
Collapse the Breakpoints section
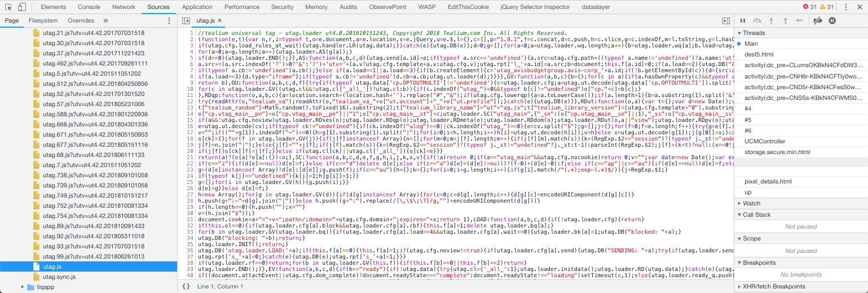click(x=801, y=263)
